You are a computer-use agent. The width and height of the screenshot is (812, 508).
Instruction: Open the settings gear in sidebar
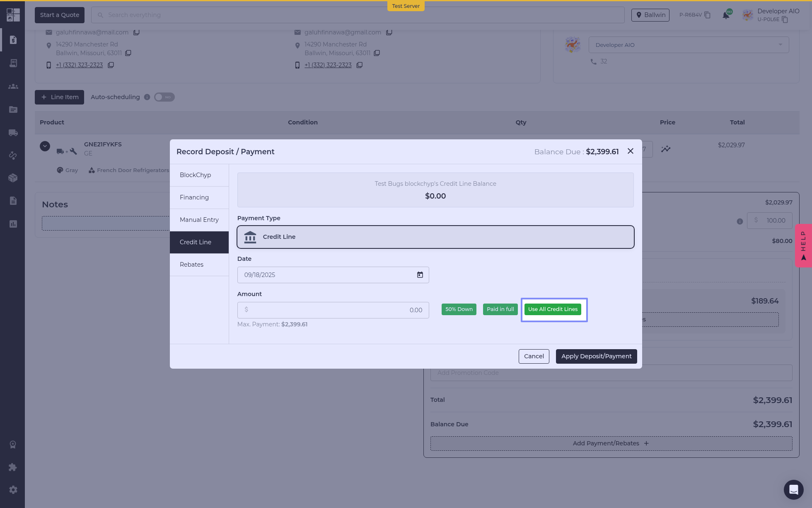13,490
